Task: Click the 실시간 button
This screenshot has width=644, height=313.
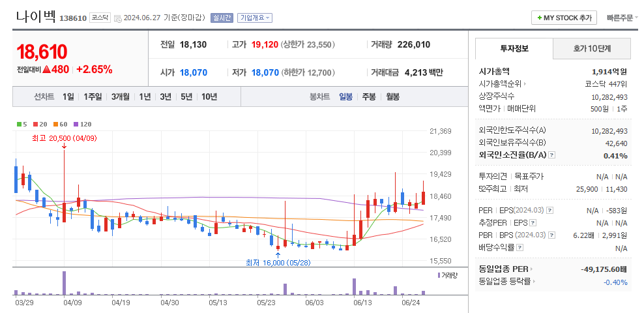Action: pyautogui.click(x=222, y=18)
